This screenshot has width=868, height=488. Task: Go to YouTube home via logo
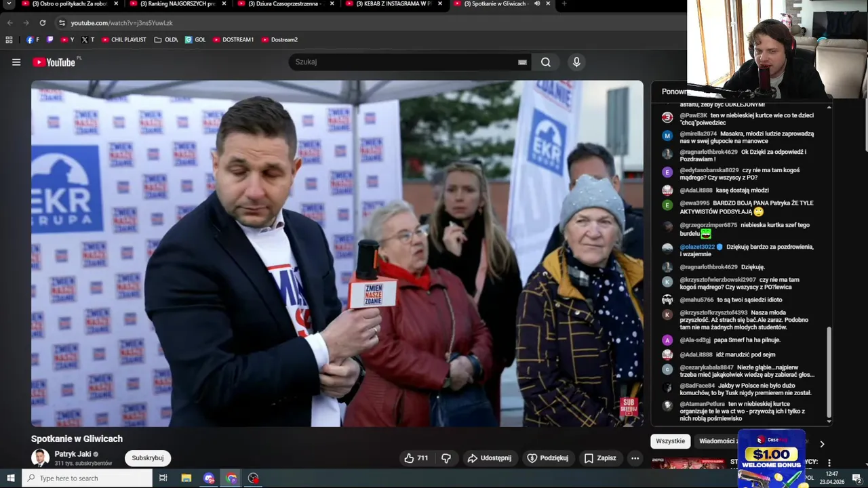(54, 62)
